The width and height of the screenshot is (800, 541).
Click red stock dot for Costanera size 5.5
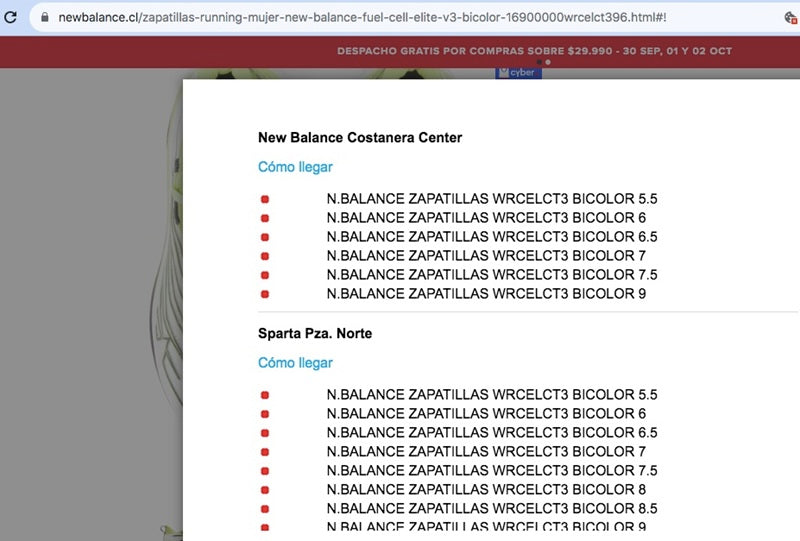click(265, 199)
